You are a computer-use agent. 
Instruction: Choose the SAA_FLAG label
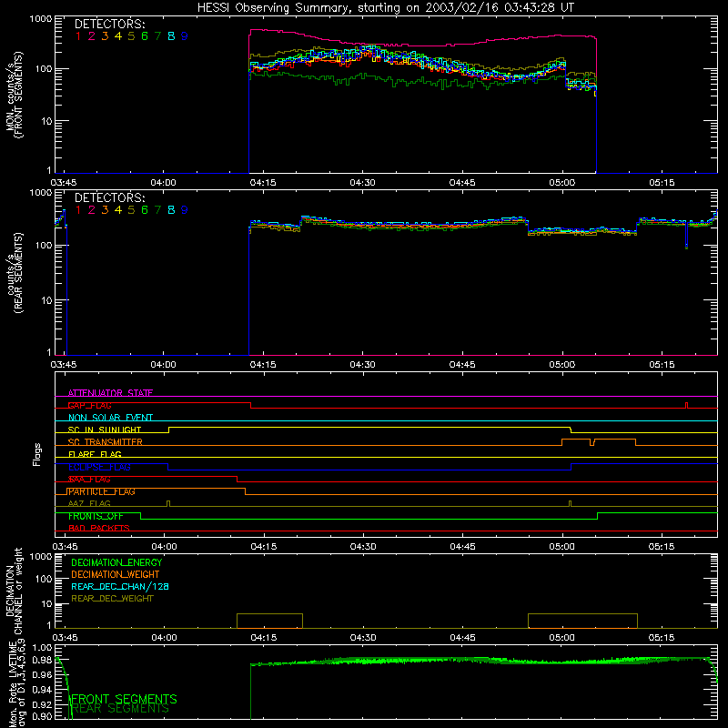coord(89,480)
